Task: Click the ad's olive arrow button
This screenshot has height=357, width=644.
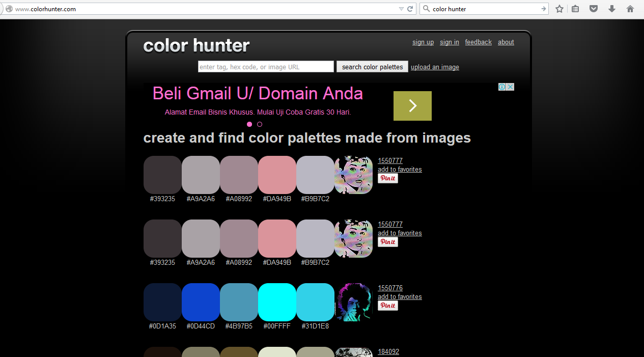Action: click(412, 106)
